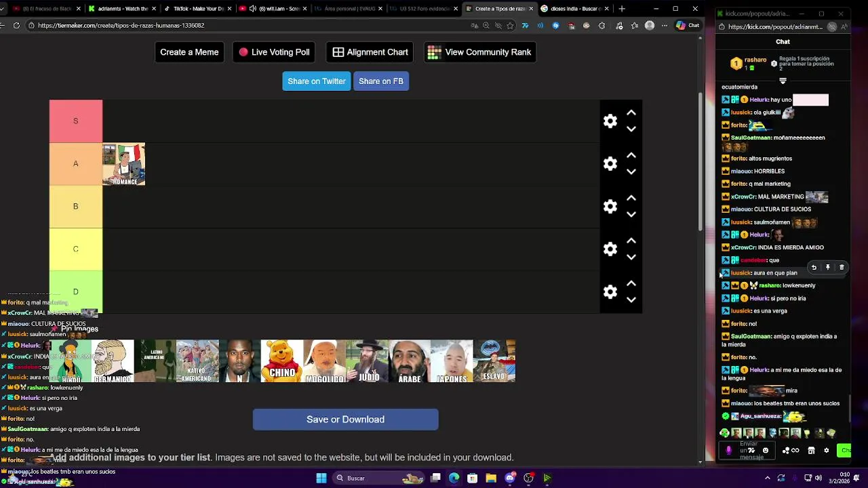Open Kick chat shop icon
868x488 pixels.
pyautogui.click(x=811, y=450)
